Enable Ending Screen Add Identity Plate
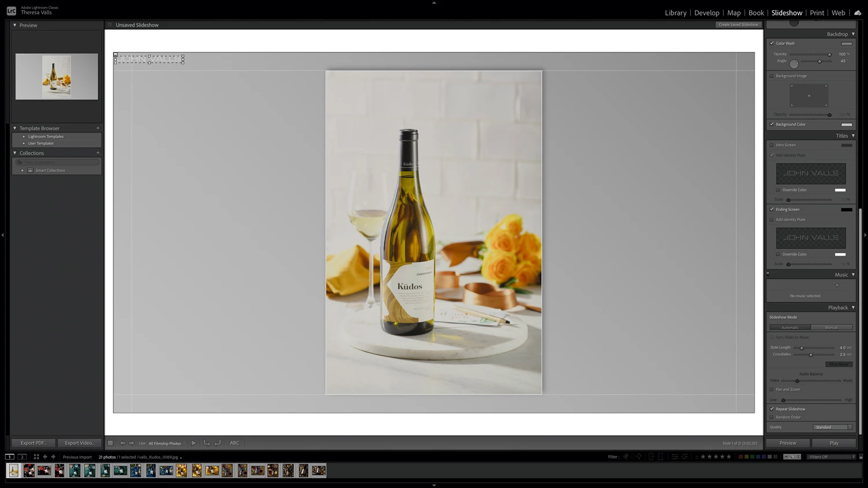This screenshot has height=488, width=868. [772, 220]
